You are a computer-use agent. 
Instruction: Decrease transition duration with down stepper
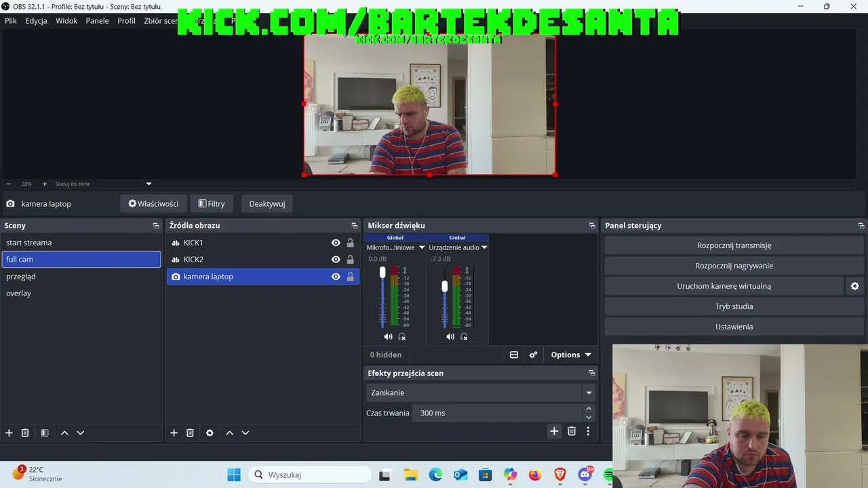[589, 418]
